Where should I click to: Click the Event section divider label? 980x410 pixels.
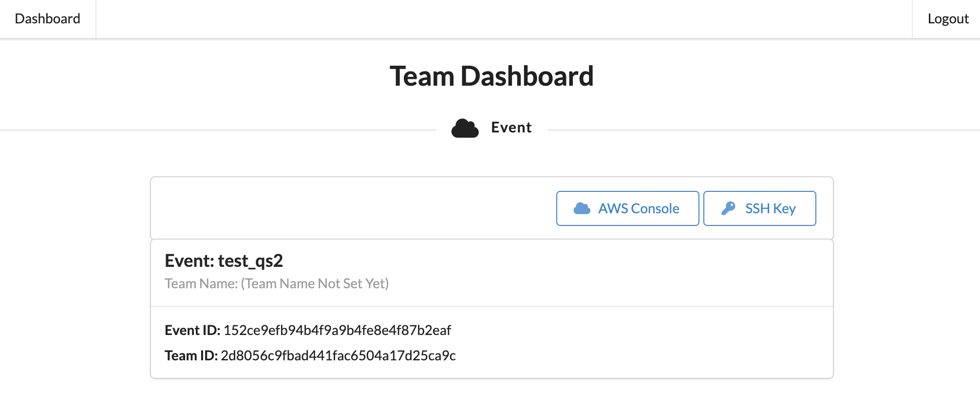[511, 128]
